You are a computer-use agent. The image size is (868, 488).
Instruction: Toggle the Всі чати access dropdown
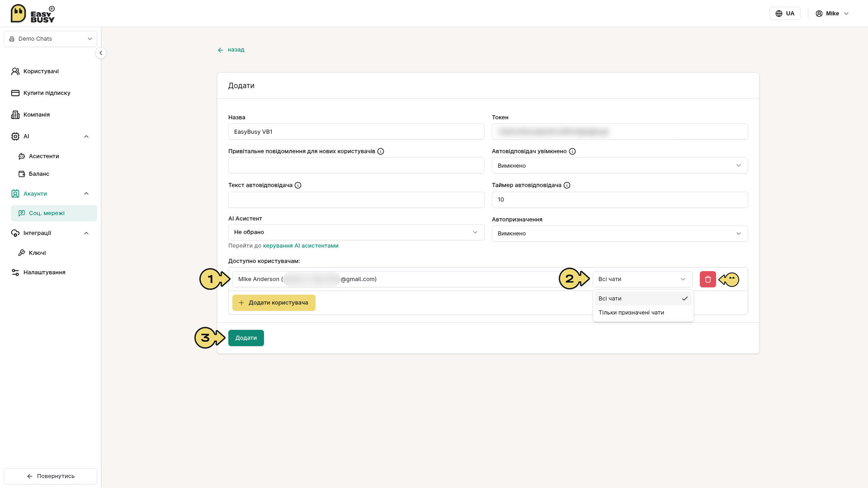[x=642, y=279]
